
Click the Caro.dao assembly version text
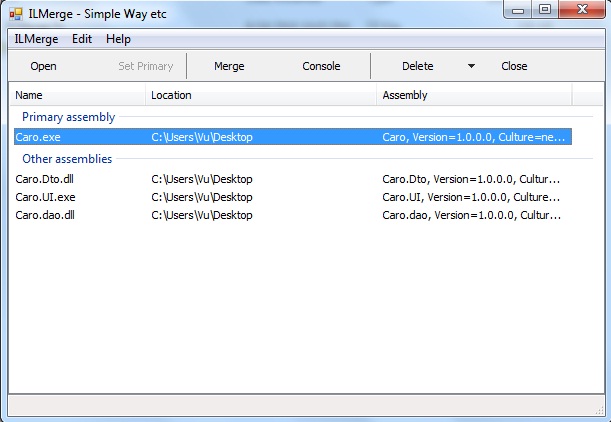click(x=471, y=215)
